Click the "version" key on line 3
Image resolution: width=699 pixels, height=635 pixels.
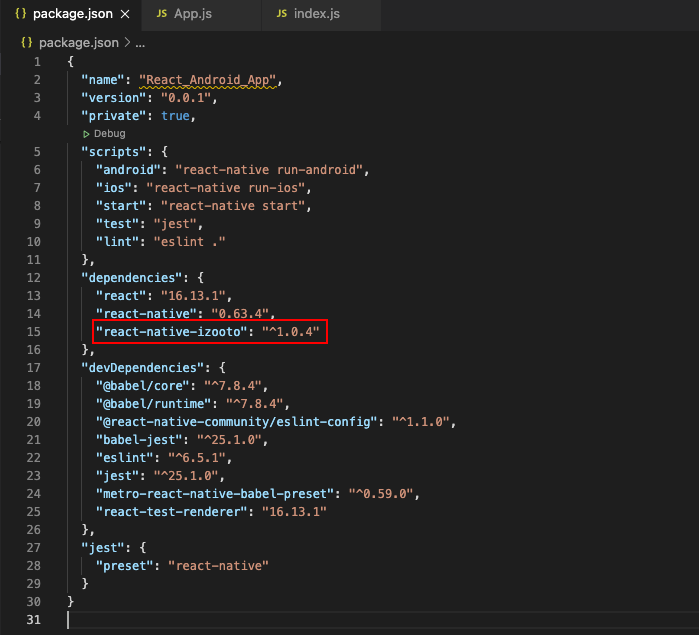[114, 98]
